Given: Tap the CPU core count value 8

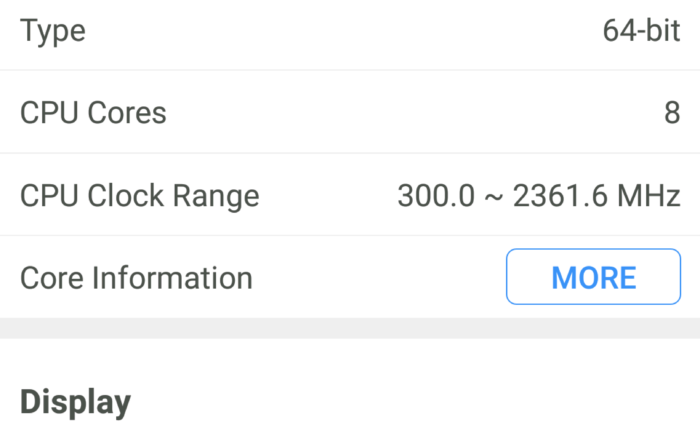Looking at the screenshot, I should (x=672, y=113).
